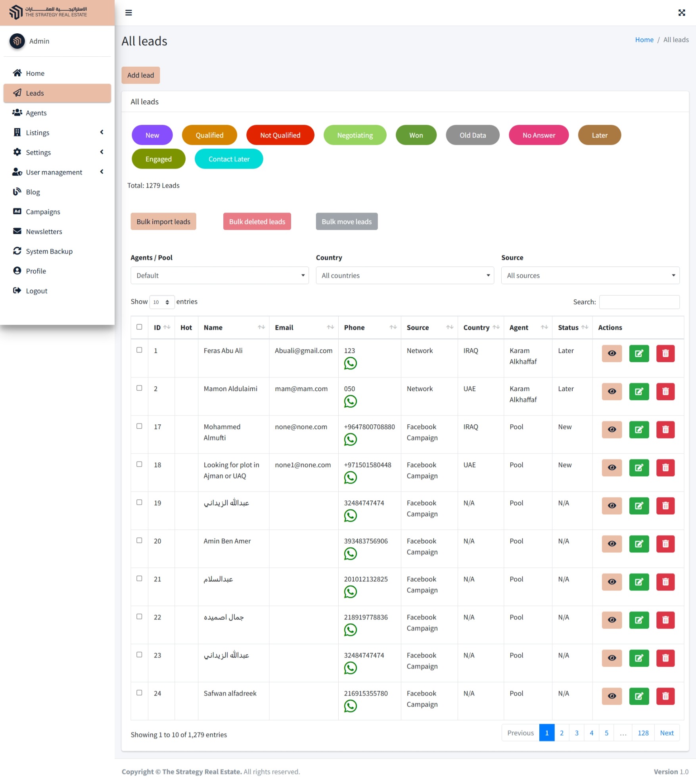Image resolution: width=696 pixels, height=784 pixels.
Task: View details of lead 18 with eye icon
Action: (x=612, y=468)
